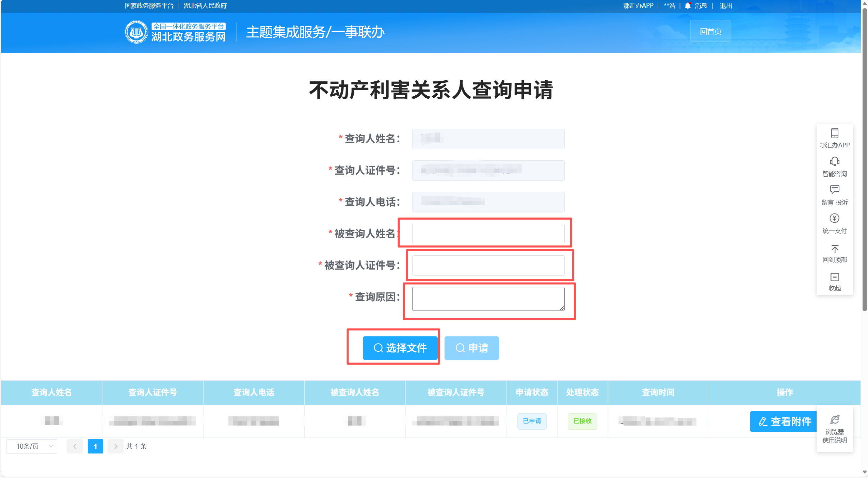This screenshot has height=478, width=868.
Task: Go to previous page arrow
Action: 75,446
